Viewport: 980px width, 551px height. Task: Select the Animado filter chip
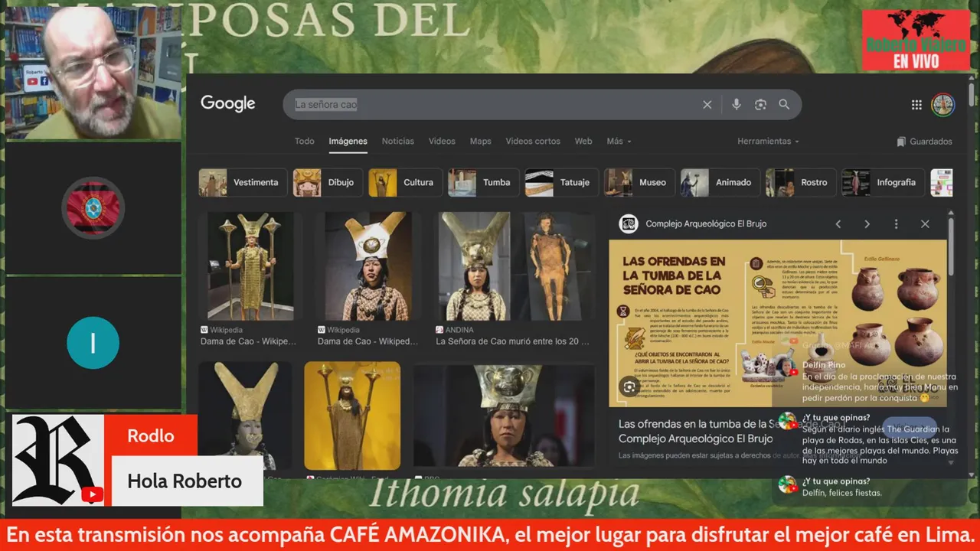point(720,183)
